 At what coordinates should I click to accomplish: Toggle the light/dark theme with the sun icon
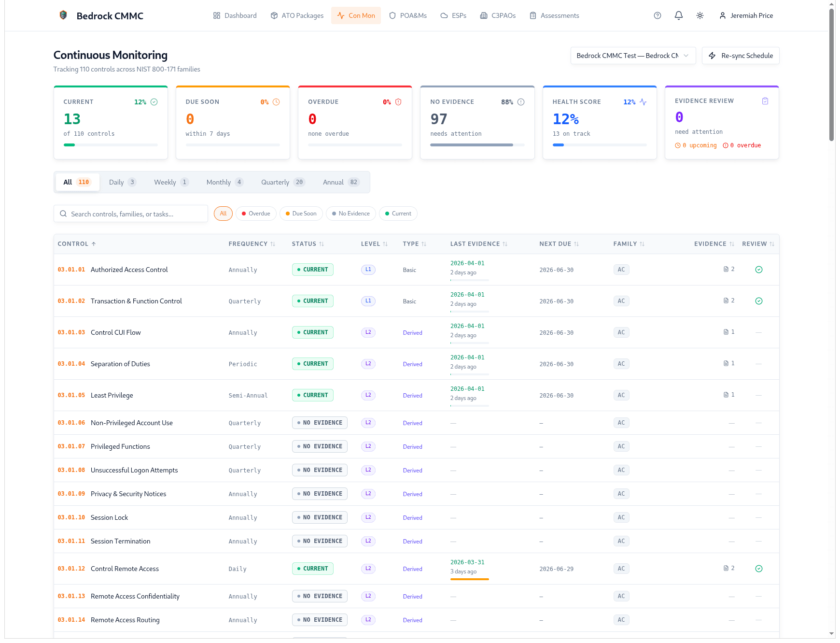coord(700,15)
